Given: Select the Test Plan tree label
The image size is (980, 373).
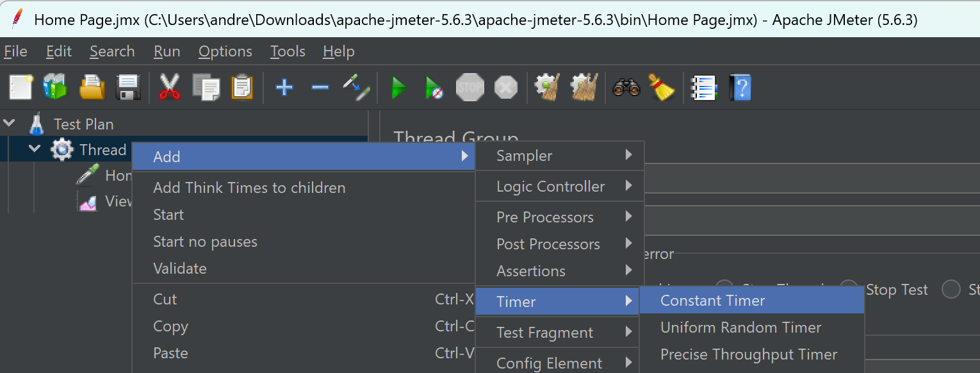Looking at the screenshot, I should click(83, 124).
